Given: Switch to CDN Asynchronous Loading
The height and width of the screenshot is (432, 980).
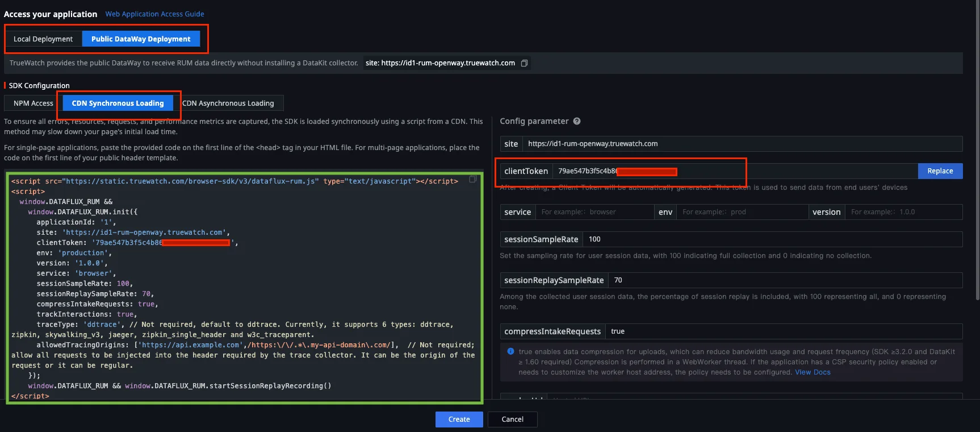Looking at the screenshot, I should [x=228, y=103].
